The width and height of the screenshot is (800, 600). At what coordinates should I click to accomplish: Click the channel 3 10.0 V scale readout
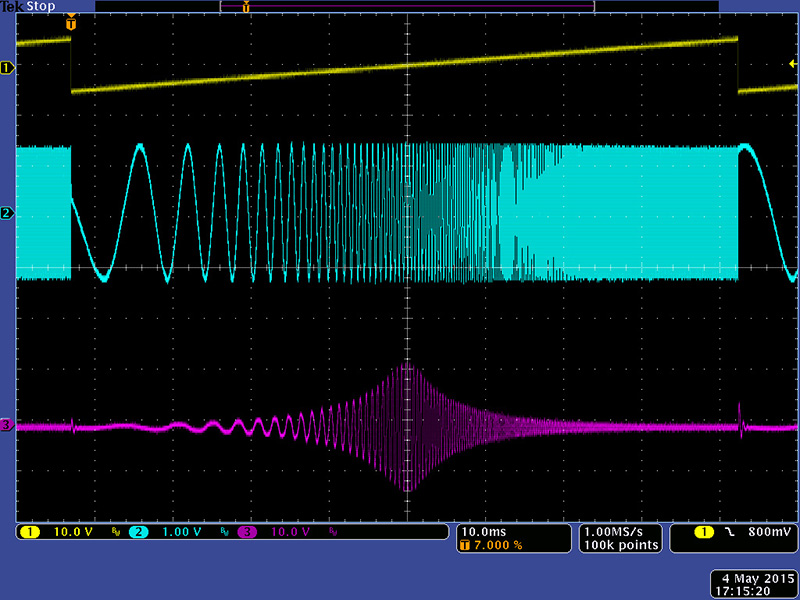(x=289, y=532)
